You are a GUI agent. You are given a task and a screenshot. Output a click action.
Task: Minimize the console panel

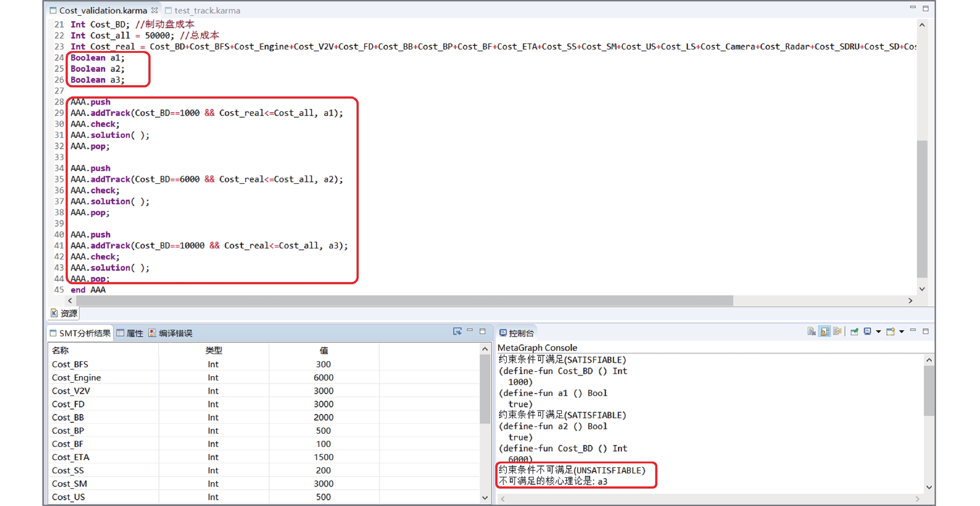913,331
